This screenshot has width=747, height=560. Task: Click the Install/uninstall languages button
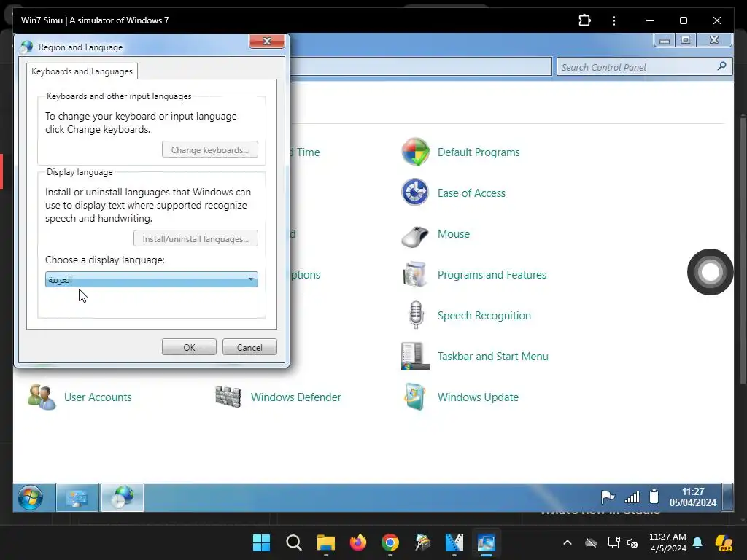click(196, 238)
